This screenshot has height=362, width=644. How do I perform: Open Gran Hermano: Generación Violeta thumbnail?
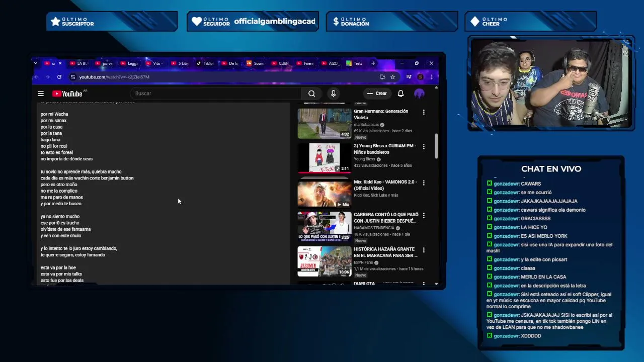(x=325, y=123)
